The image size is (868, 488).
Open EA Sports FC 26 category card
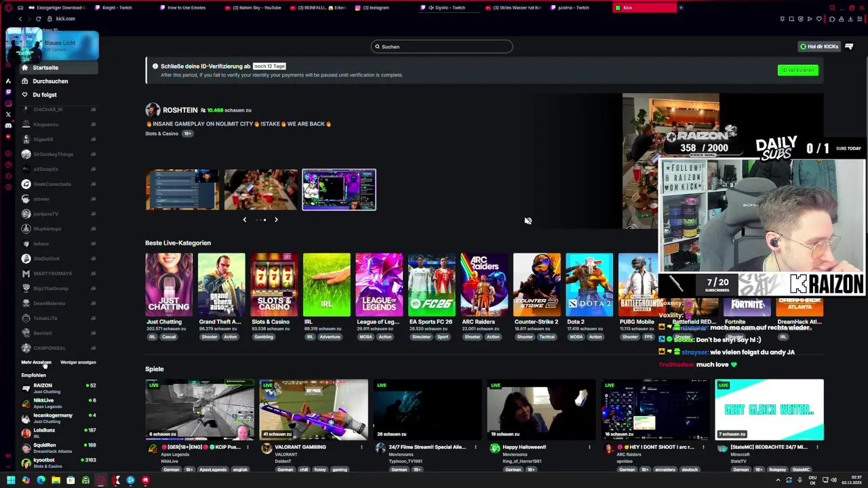tap(431, 285)
